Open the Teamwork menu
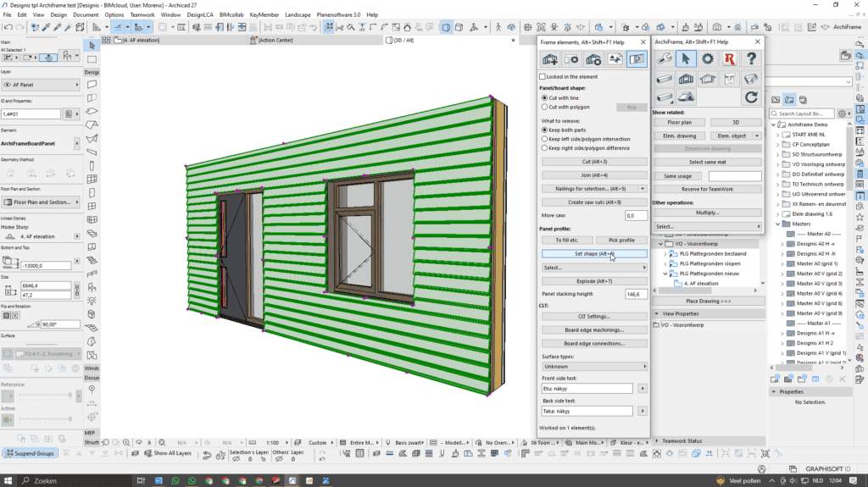Viewport: 868px width, 487px height. pyautogui.click(x=142, y=15)
